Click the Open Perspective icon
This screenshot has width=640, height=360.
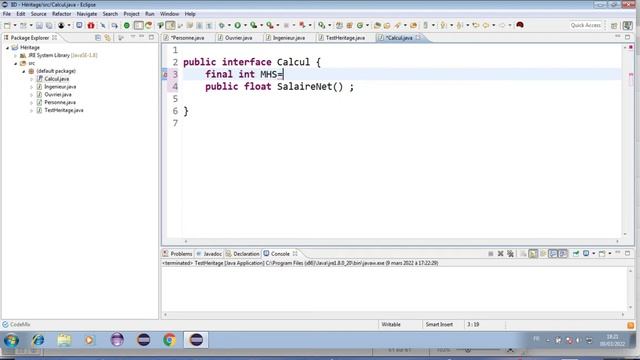614,25
